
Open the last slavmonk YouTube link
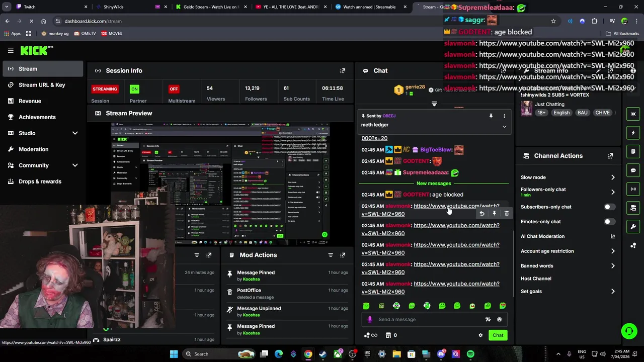point(430,288)
